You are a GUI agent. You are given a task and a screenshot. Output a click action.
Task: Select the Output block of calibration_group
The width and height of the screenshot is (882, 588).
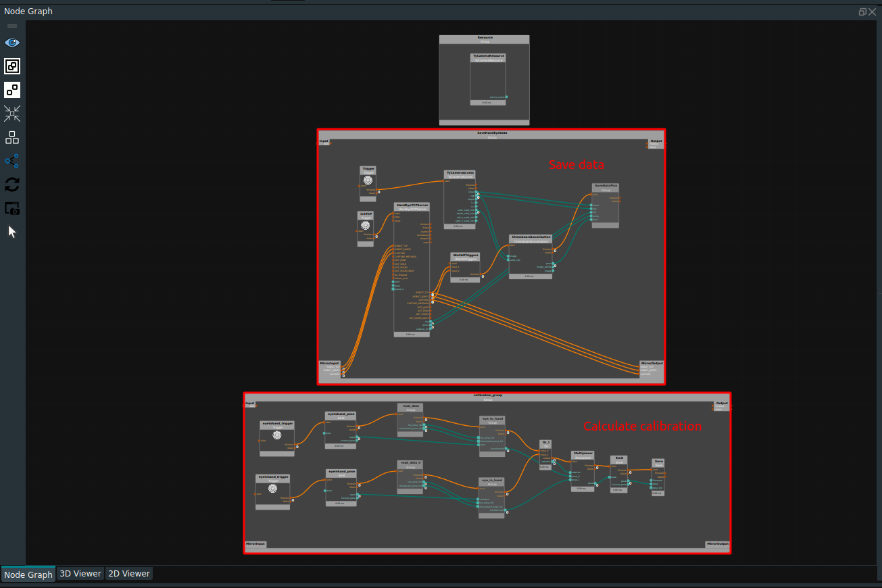pos(722,405)
